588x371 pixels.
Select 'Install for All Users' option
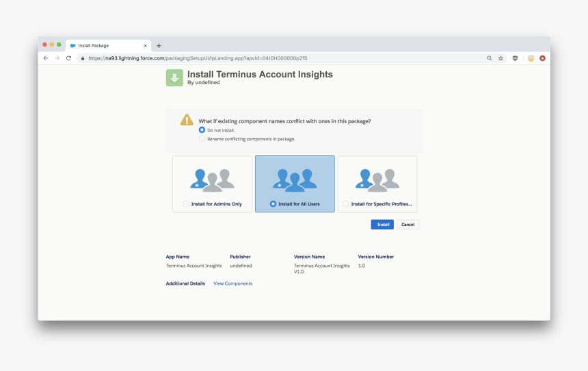coord(273,204)
